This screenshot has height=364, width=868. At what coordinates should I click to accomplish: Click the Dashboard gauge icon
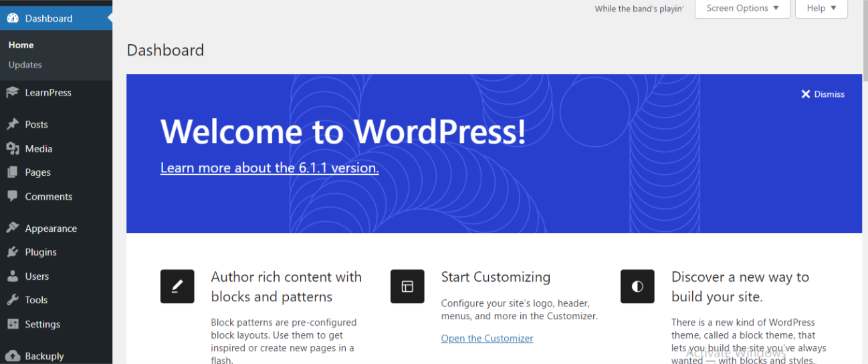(13, 18)
